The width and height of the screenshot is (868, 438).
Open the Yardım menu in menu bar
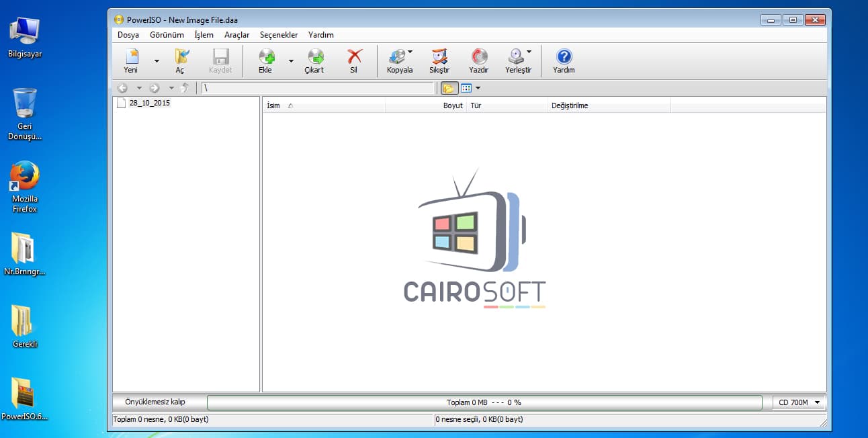(321, 35)
